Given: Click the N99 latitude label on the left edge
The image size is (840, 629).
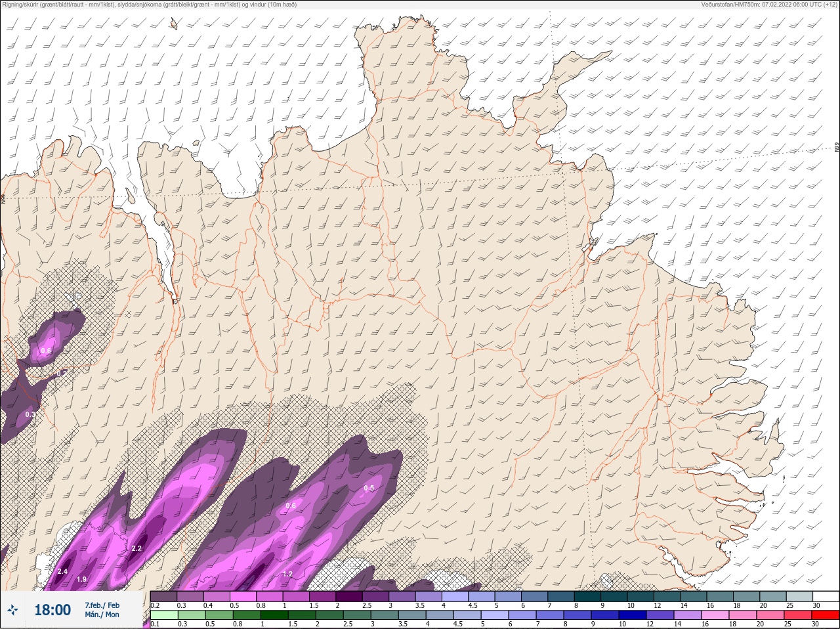Looking at the screenshot, I should click(x=3, y=198).
